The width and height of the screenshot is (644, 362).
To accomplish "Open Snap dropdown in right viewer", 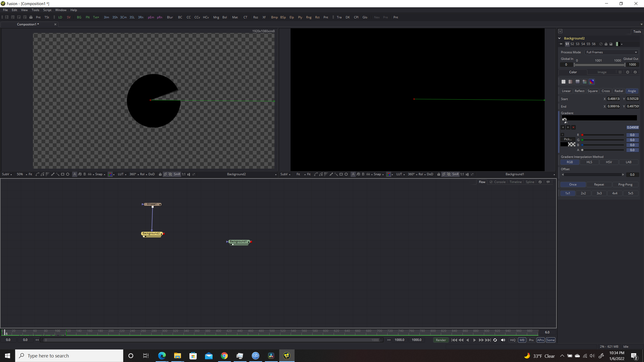I will (379, 174).
